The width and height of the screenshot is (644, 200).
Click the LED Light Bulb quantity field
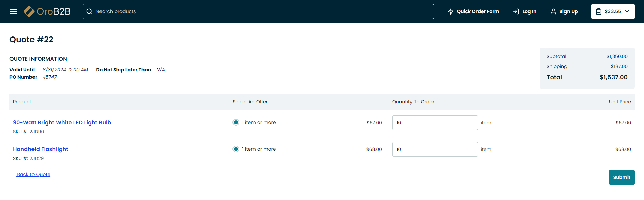[x=435, y=123]
